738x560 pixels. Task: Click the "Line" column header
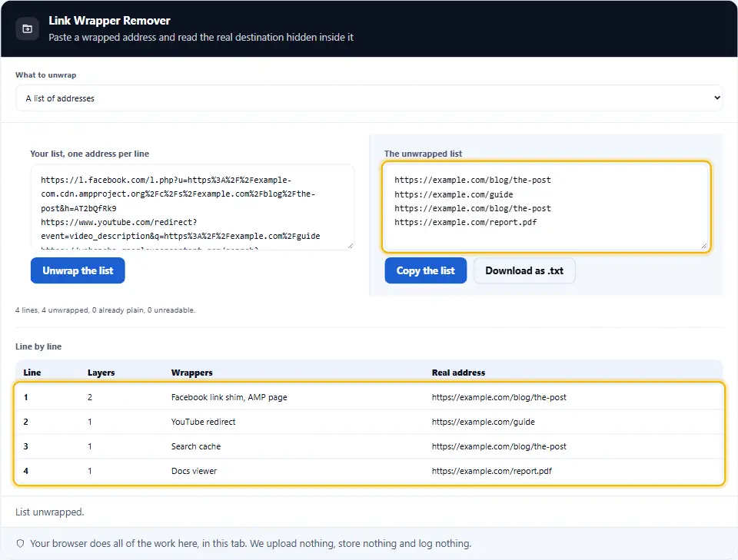point(32,373)
